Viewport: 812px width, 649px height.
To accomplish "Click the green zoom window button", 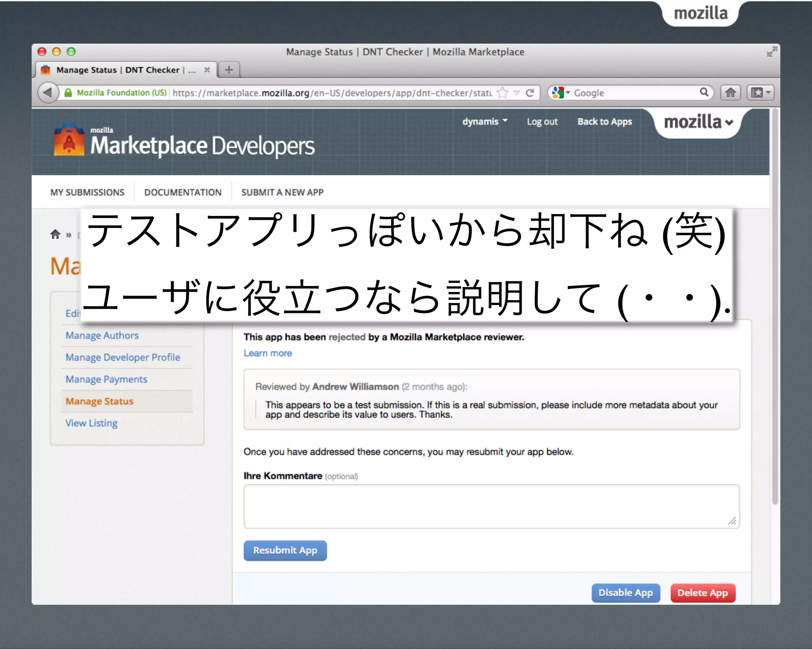I will [x=71, y=52].
